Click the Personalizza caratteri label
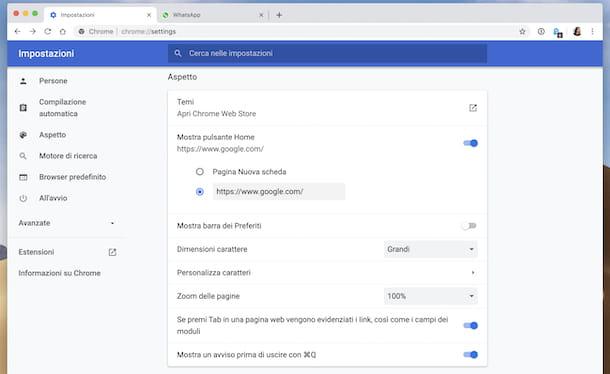 coord(214,273)
